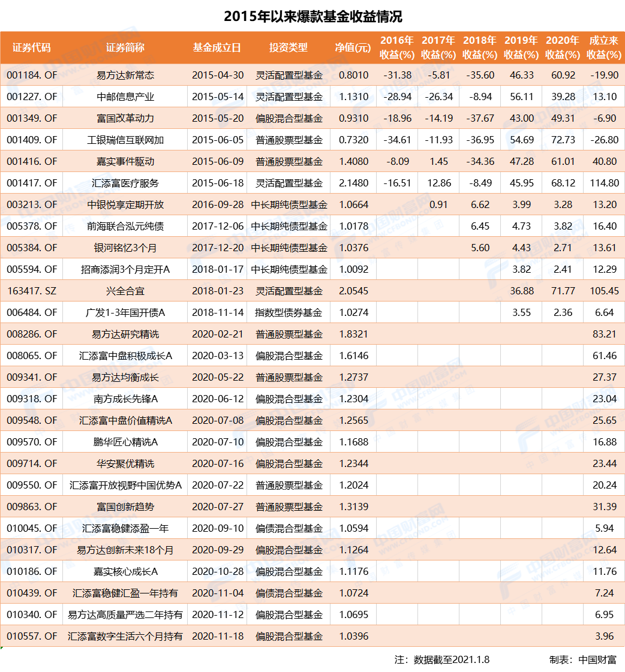Screen dimensions: 625x672
Task: Select fund name 易方达均衡成长
Action: pos(125,377)
